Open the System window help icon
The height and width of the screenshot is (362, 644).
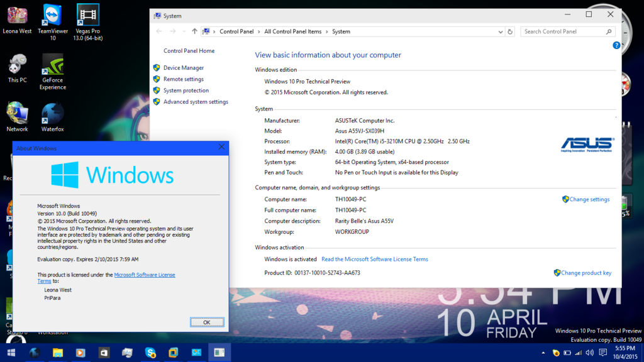coord(616,45)
